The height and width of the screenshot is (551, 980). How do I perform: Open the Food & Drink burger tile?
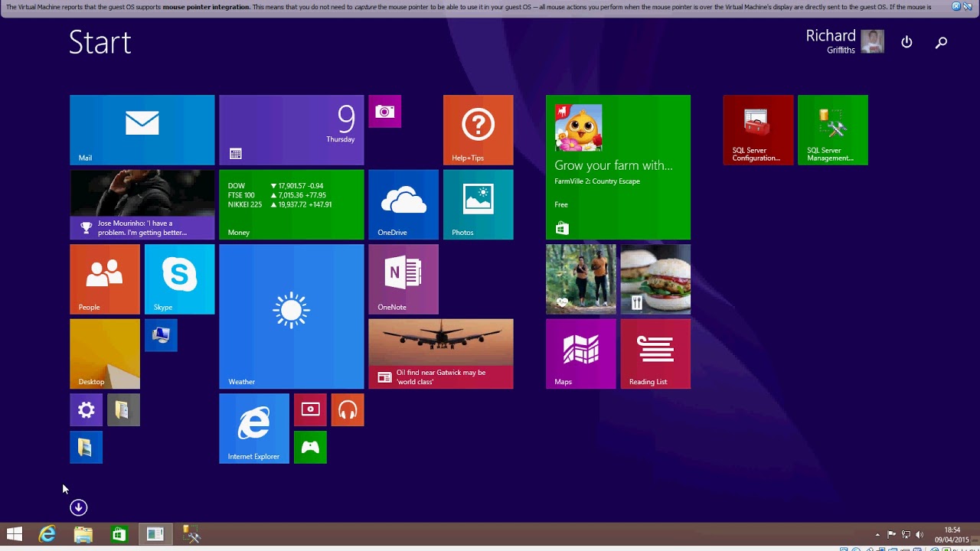coord(655,279)
